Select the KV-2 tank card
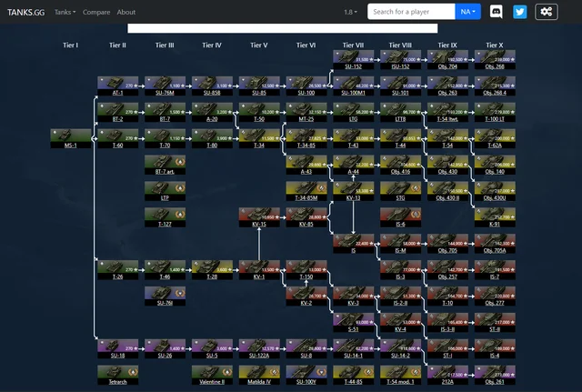The image size is (582, 392). tap(306, 297)
